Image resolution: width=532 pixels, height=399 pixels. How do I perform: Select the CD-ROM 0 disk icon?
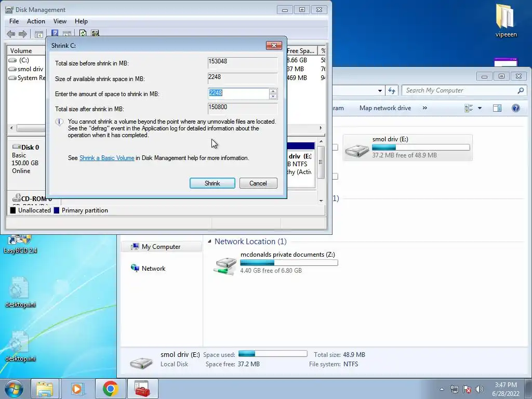coord(16,197)
